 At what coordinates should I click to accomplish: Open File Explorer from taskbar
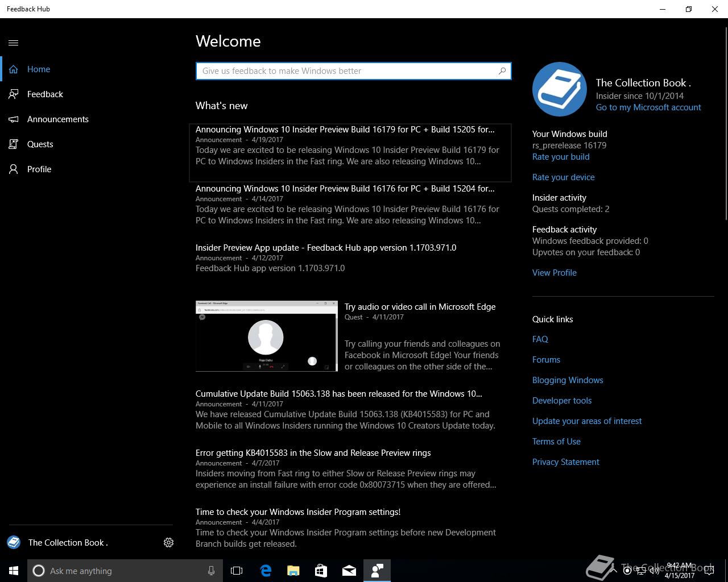(x=293, y=571)
